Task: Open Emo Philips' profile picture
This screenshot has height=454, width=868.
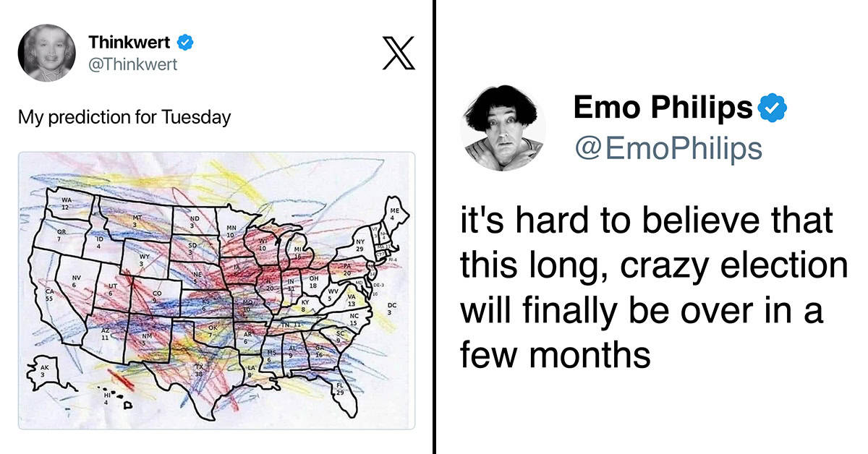Action: pyautogui.click(x=503, y=127)
